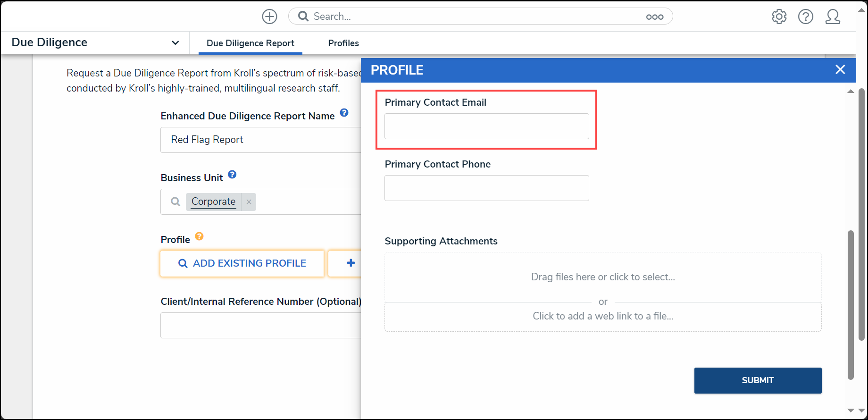
Task: Click to add a web link to a file
Action: (603, 316)
